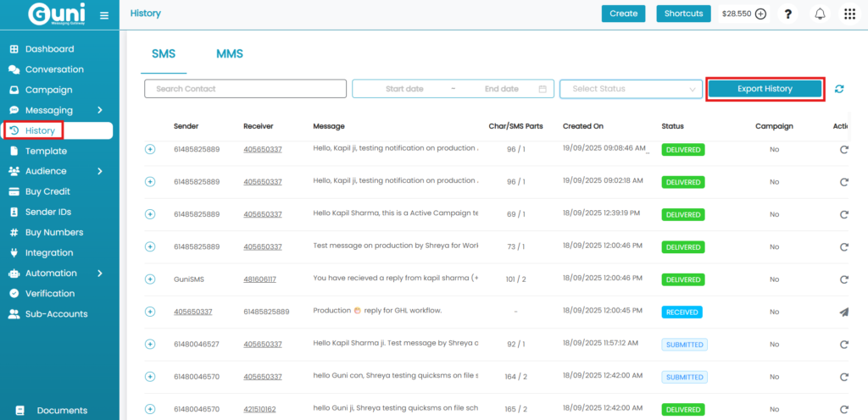Open Campaign from the sidebar

tap(48, 90)
